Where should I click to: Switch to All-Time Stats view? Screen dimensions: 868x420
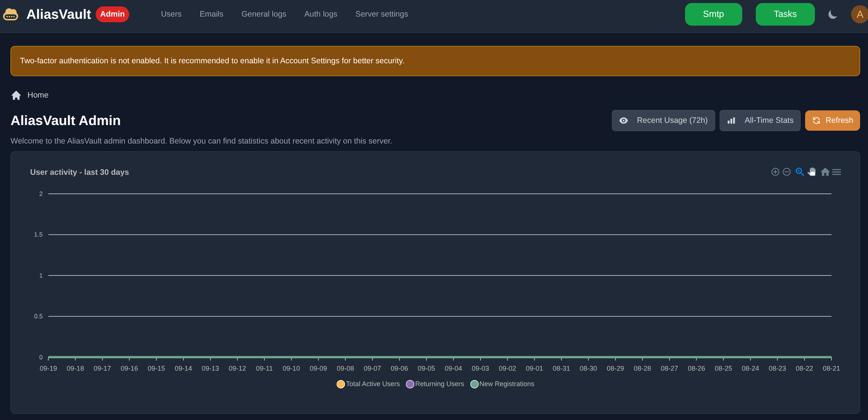(760, 121)
